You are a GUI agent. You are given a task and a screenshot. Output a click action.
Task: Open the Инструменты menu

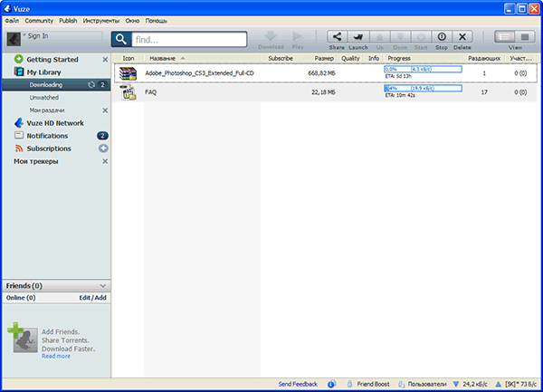tap(100, 21)
